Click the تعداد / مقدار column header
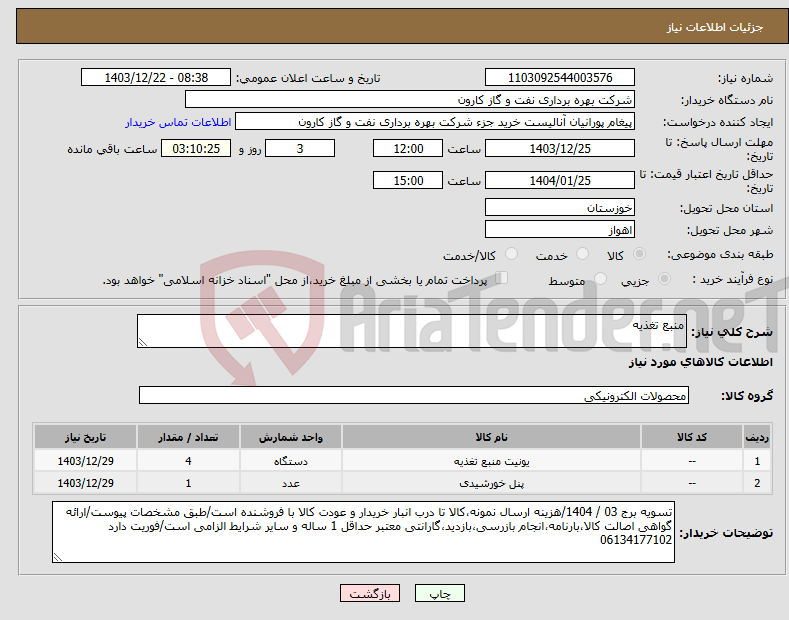This screenshot has height=620, width=789. click(x=188, y=437)
